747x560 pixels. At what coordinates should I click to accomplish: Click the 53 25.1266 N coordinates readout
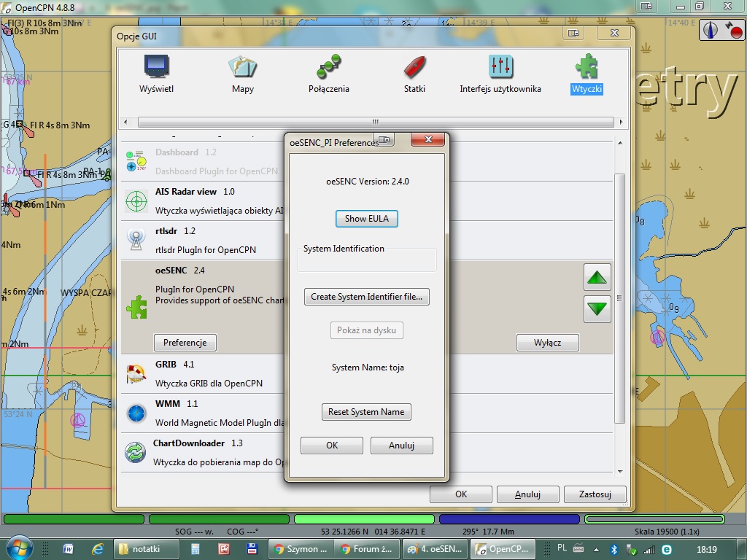[x=373, y=532]
